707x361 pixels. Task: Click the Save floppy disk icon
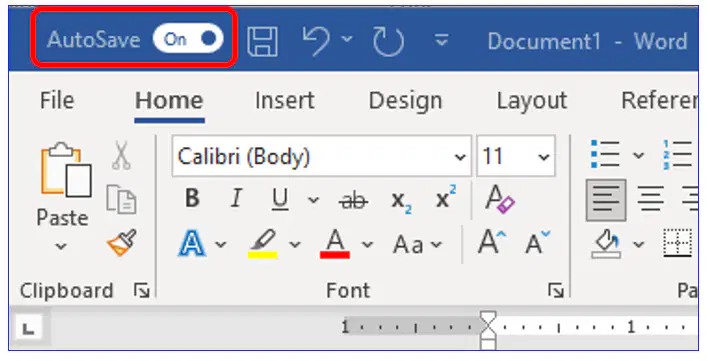(262, 41)
